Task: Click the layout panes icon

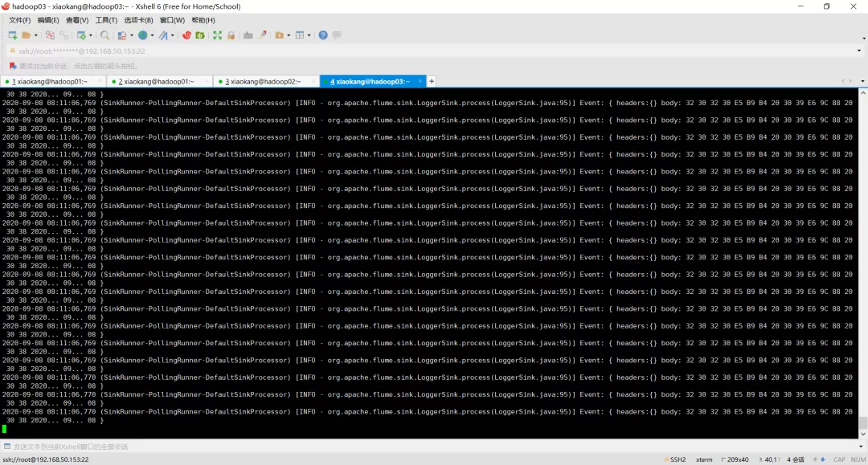Action: tap(300, 35)
